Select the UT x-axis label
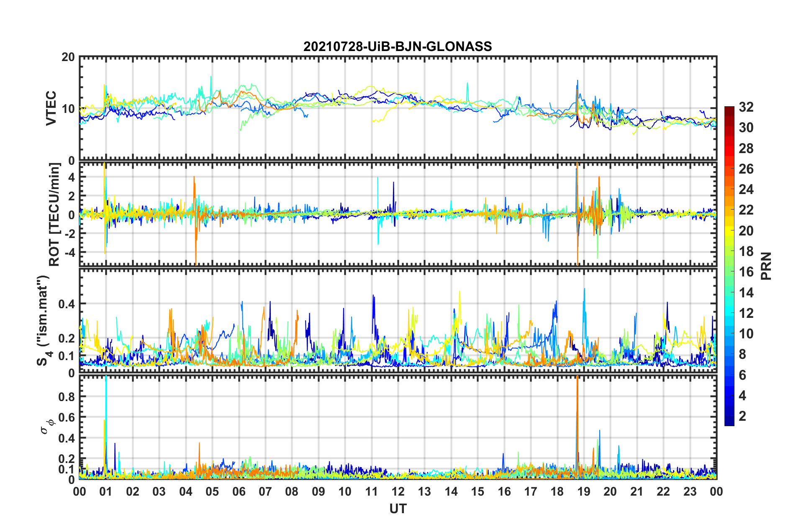796x532 pixels. [398, 509]
